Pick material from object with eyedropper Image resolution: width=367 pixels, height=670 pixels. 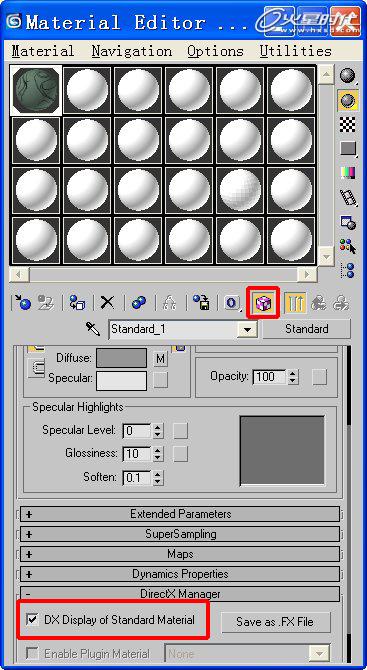tap(93, 329)
